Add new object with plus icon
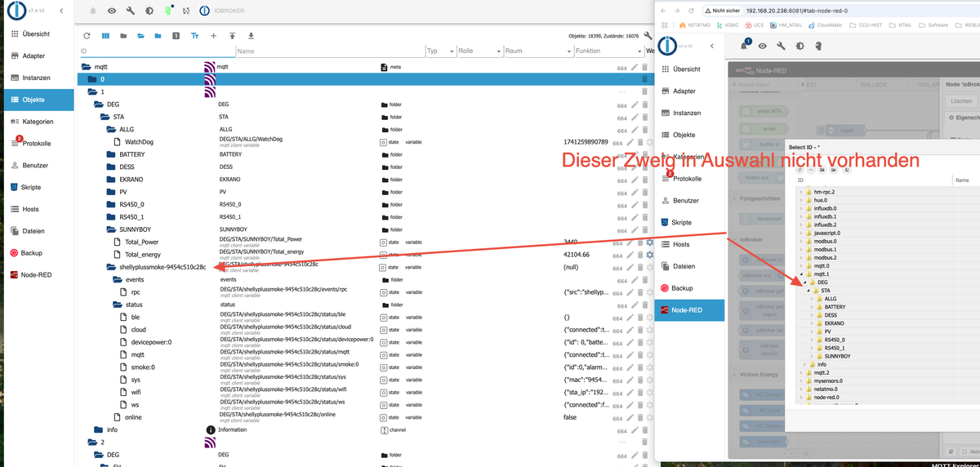 tap(213, 36)
